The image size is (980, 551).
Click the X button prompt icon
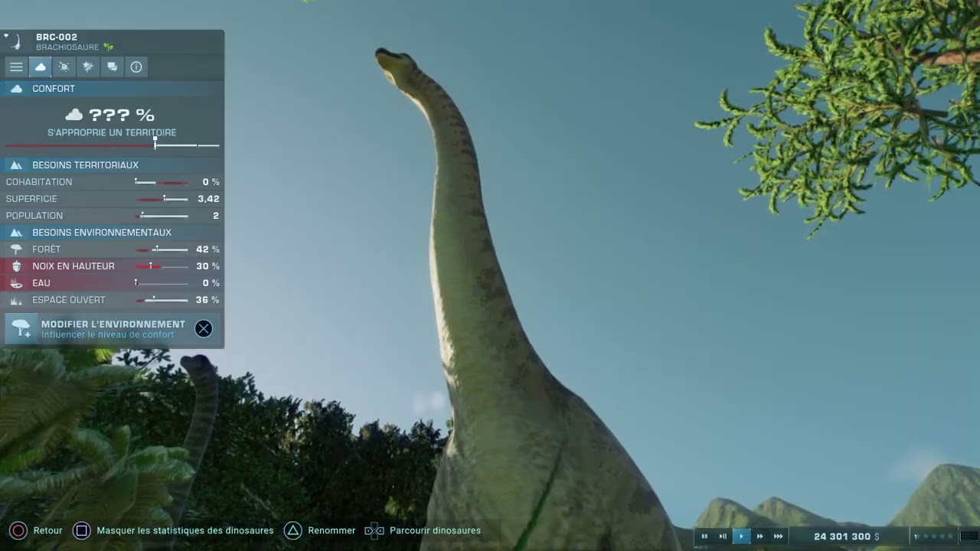(203, 328)
